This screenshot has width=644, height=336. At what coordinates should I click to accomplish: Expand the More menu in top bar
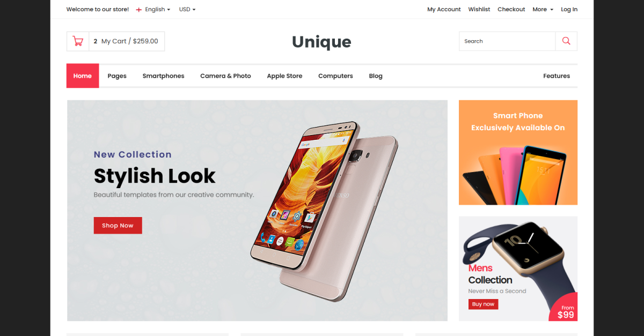(543, 10)
